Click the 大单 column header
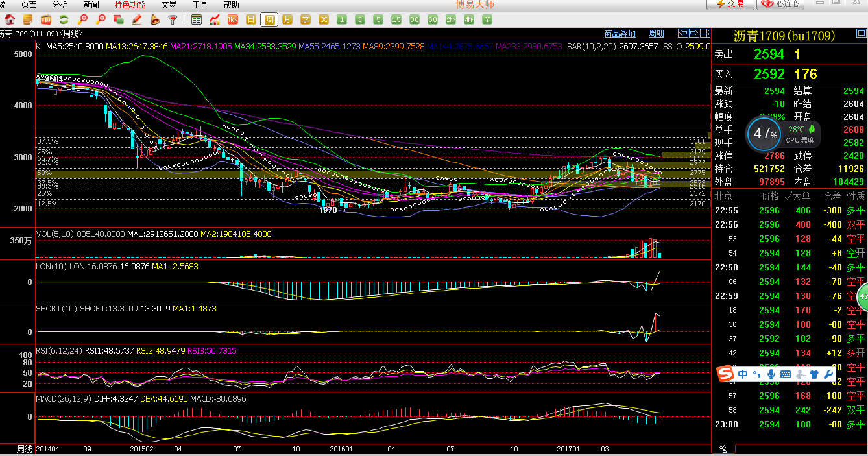The height and width of the screenshot is (456, 868). click(x=801, y=196)
